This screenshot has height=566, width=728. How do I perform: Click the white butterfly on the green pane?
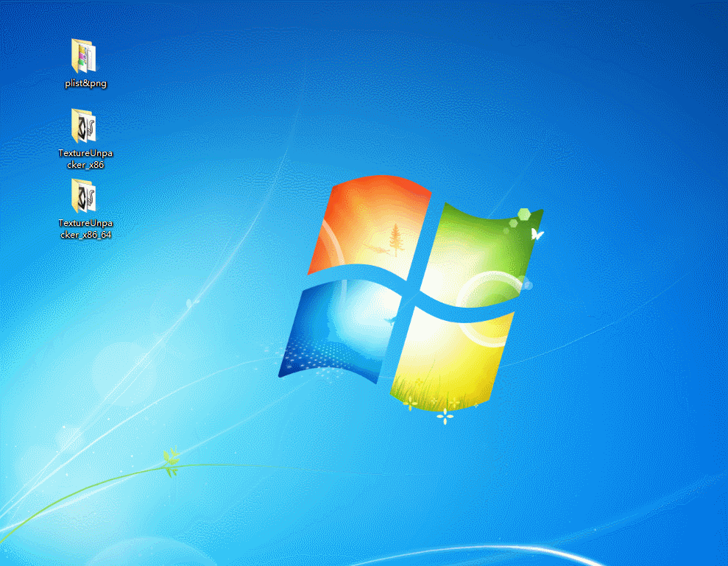(x=537, y=234)
